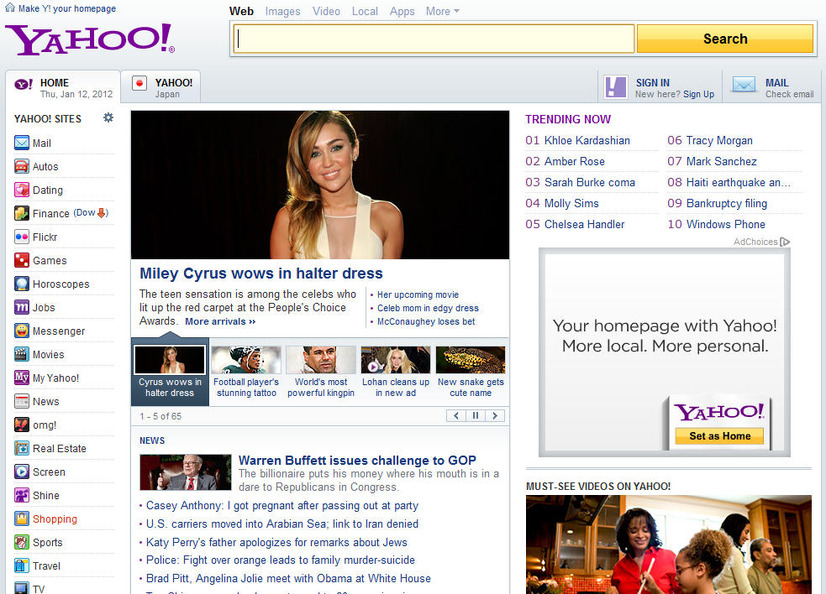Click the Sign Up link

699,94
